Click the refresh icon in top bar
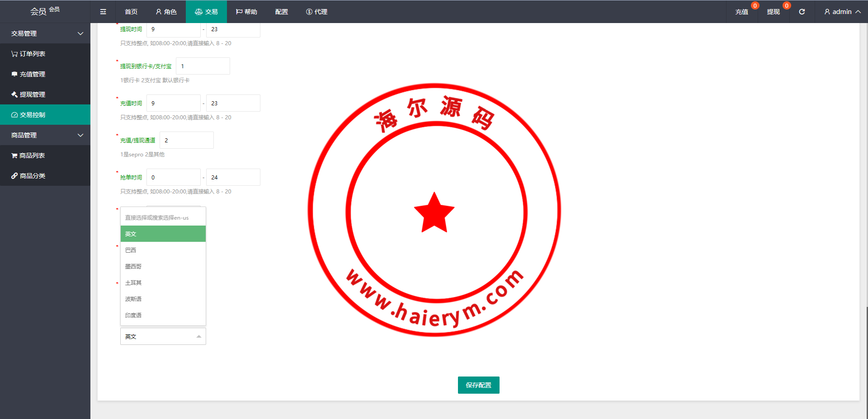868x419 pixels. click(802, 12)
